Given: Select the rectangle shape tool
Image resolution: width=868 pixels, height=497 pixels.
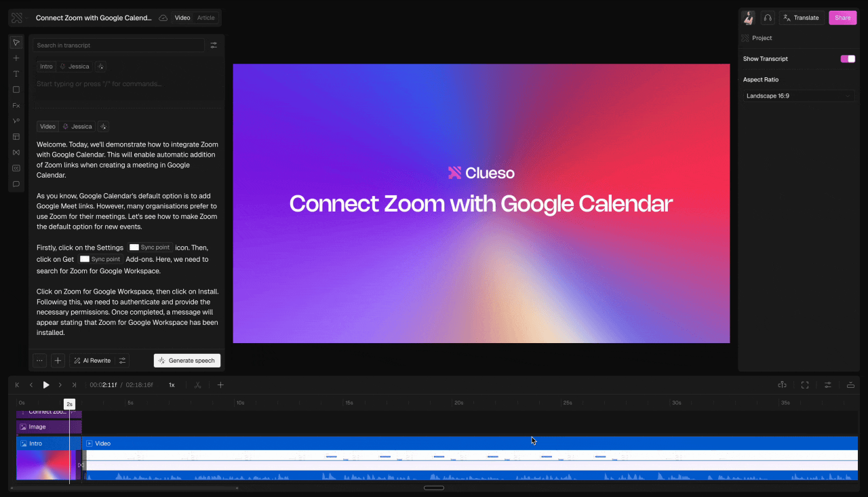Looking at the screenshot, I should tap(16, 90).
